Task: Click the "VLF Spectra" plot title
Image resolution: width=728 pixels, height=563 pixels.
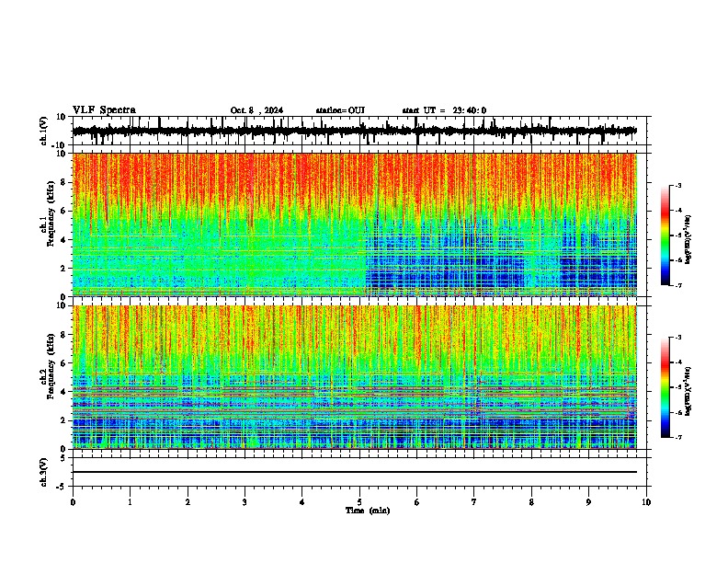Action: [x=104, y=110]
